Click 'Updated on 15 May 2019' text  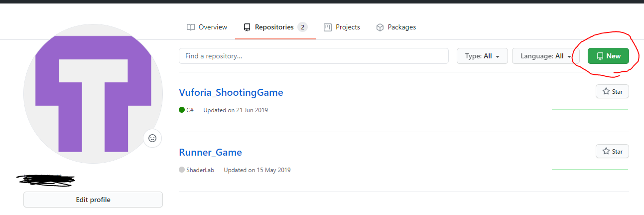[x=257, y=170]
